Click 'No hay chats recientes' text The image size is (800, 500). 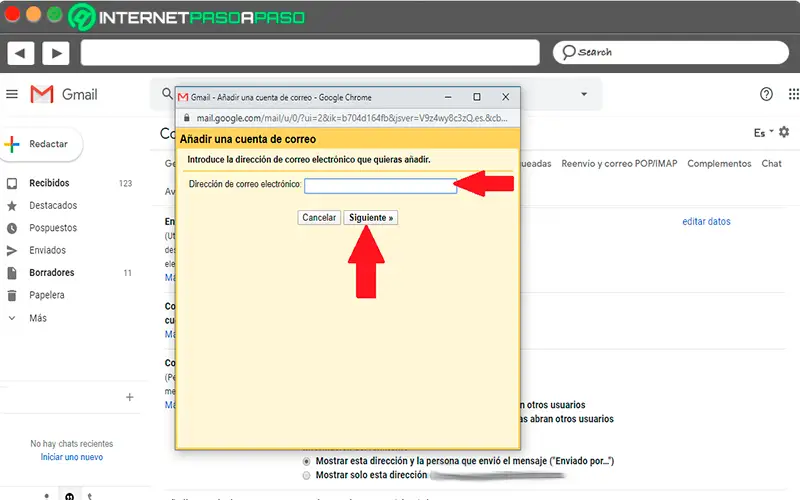tap(71, 444)
